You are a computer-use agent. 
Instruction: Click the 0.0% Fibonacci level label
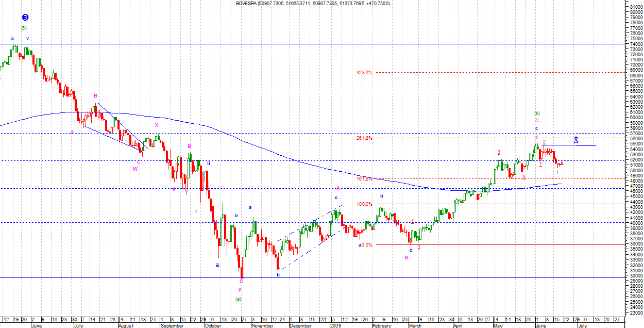point(365,245)
